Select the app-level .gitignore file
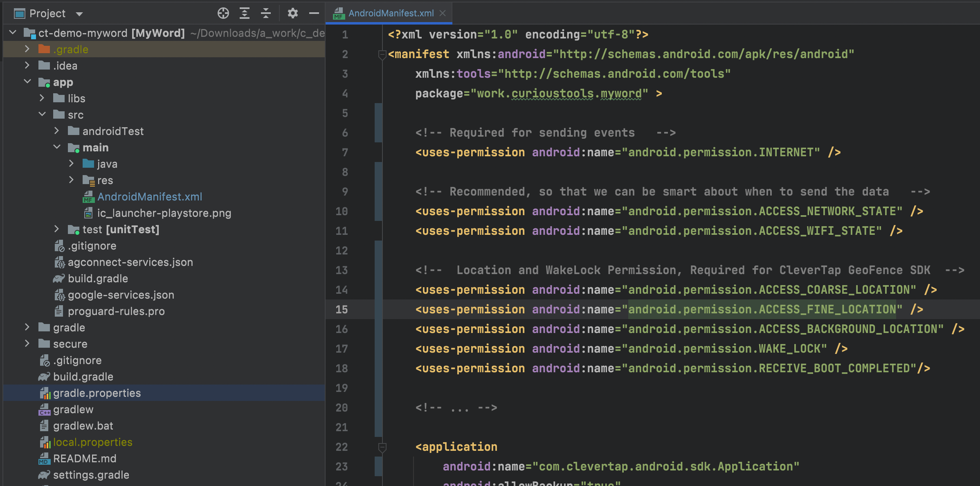The image size is (980, 486). click(x=92, y=246)
